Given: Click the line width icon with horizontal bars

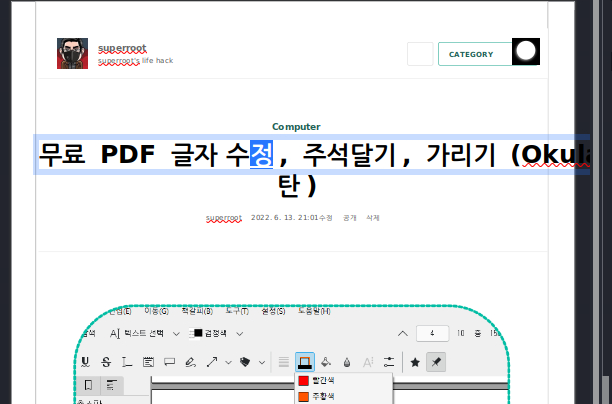Looking at the screenshot, I should (x=284, y=362).
